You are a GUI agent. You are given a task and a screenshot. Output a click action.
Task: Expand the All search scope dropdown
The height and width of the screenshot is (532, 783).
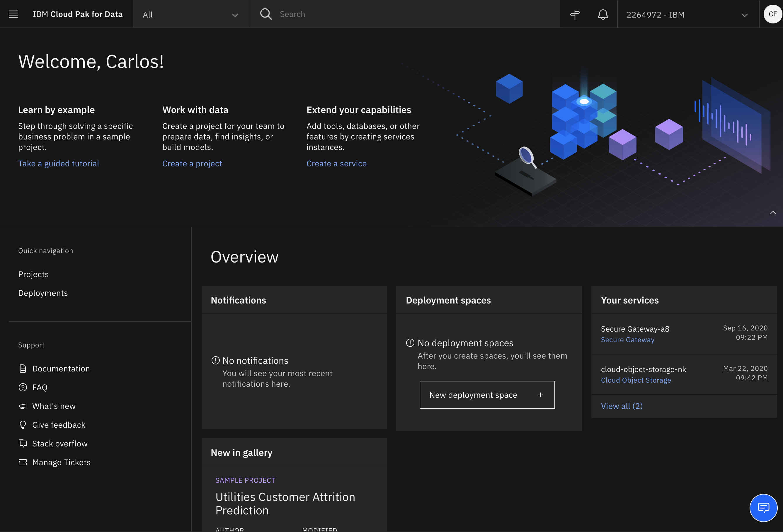191,14
